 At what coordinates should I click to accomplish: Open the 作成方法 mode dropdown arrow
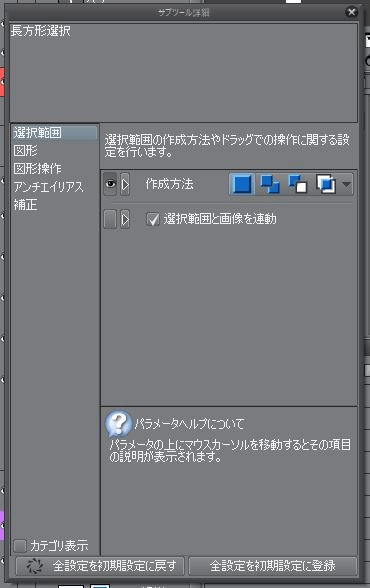click(x=346, y=184)
